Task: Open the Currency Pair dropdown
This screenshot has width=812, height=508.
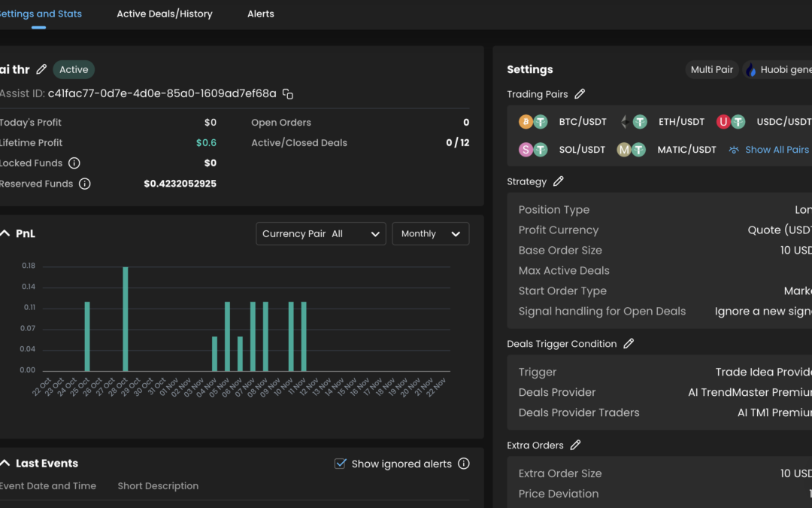Action: click(x=321, y=234)
